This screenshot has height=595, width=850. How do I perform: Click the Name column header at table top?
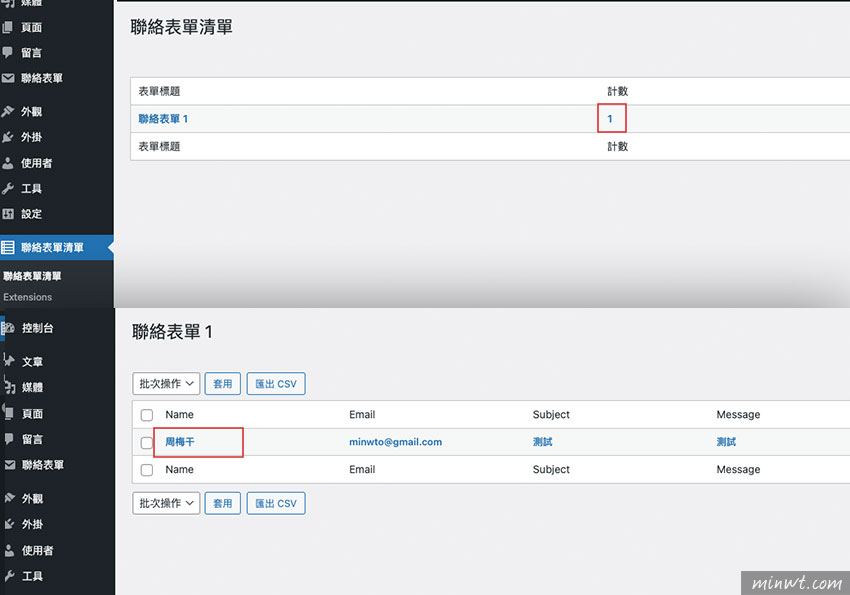179,415
